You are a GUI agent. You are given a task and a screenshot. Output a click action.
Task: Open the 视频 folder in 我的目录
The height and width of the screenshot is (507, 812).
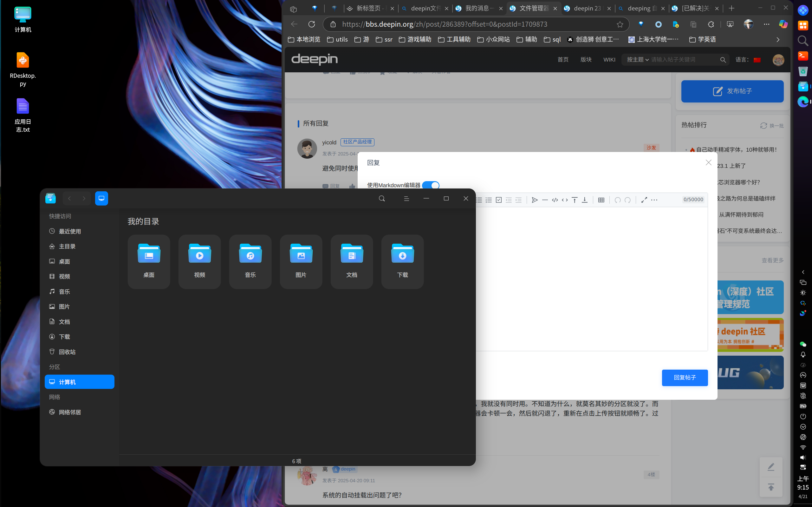(199, 261)
